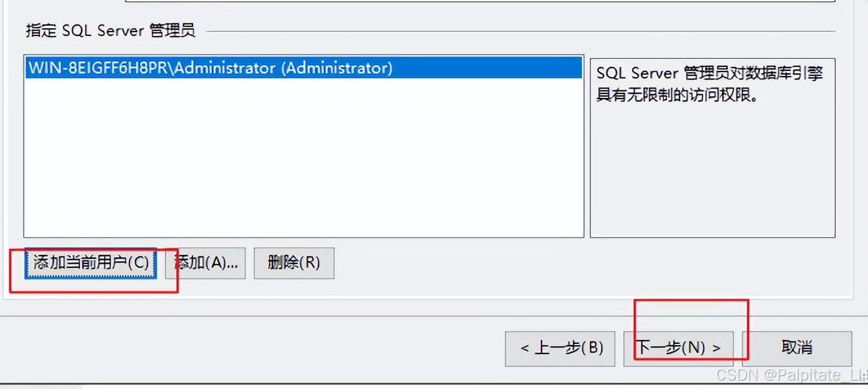Image resolution: width=868 pixels, height=389 pixels.
Task: Go back with the < 上一步(B) button
Action: coord(560,348)
